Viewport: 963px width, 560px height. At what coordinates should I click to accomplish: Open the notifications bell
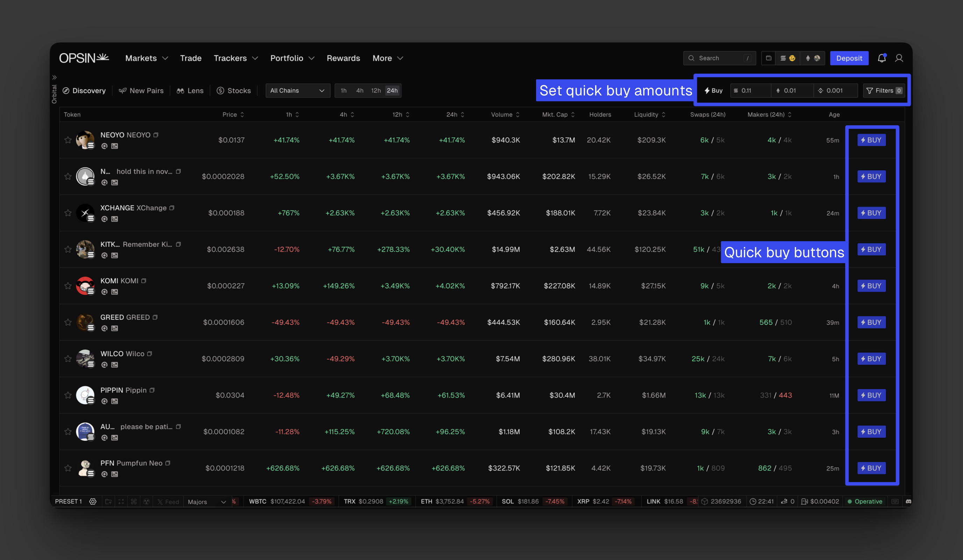(x=881, y=58)
